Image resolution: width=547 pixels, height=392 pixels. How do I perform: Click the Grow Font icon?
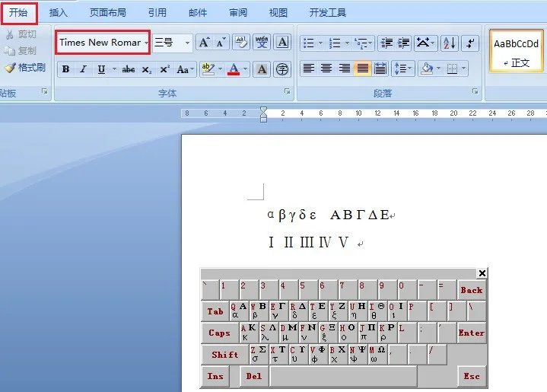click(204, 43)
